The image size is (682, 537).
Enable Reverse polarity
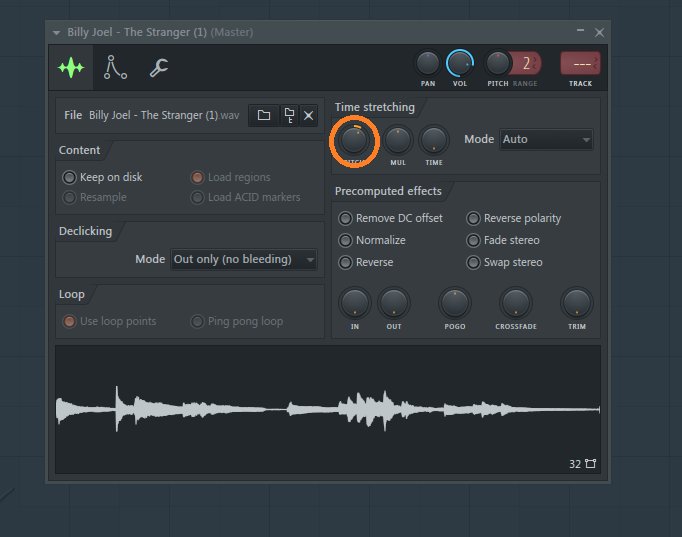click(514, 218)
